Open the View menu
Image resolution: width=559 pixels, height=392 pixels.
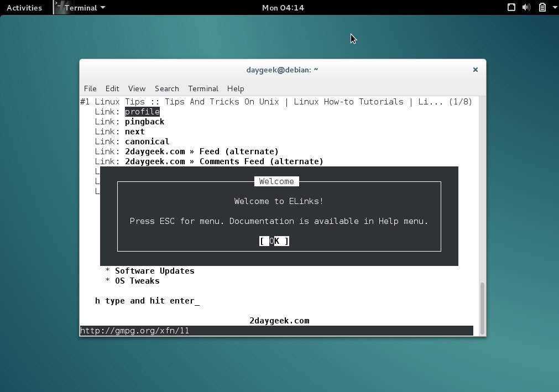pyautogui.click(x=137, y=88)
